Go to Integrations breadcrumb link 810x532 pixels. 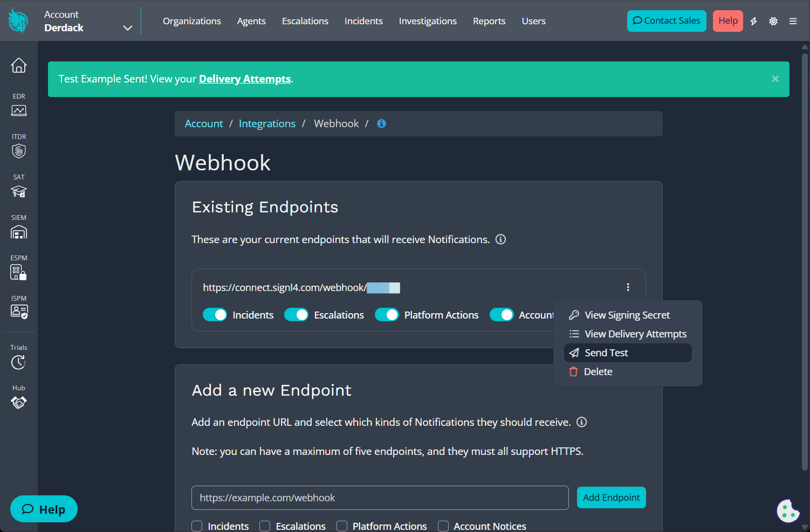coord(267,123)
